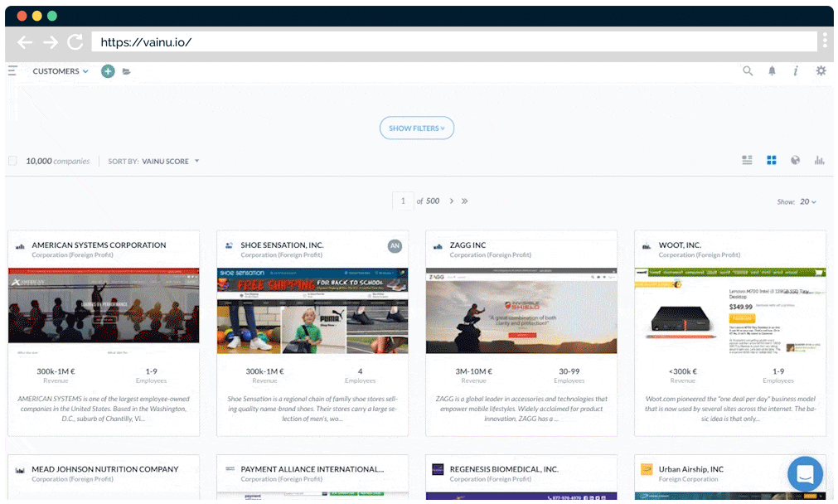Open the chat support bubble

click(x=804, y=474)
